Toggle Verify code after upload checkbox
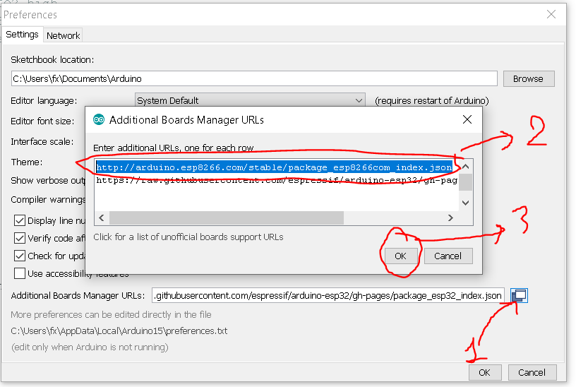This screenshot has height=387, width=588. (20, 238)
